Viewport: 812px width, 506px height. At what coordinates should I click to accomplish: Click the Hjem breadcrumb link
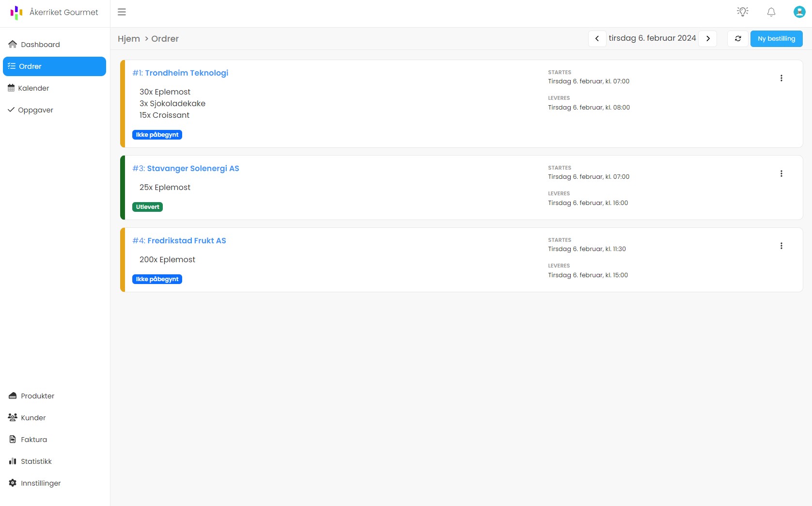[129, 39]
